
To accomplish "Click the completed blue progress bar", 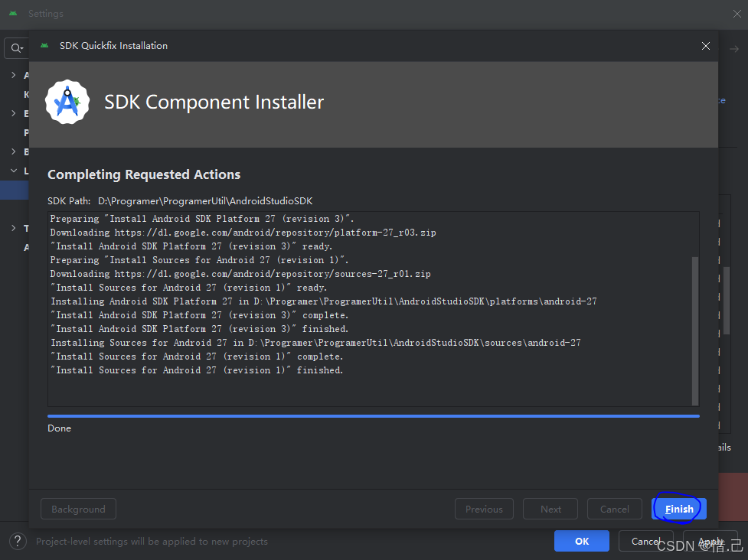I will coord(374,416).
